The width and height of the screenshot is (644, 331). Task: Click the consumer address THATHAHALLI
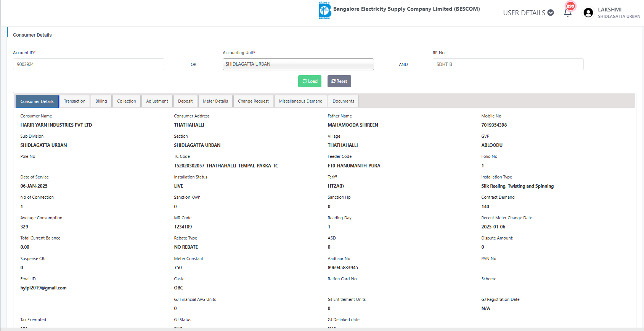pyautogui.click(x=189, y=125)
